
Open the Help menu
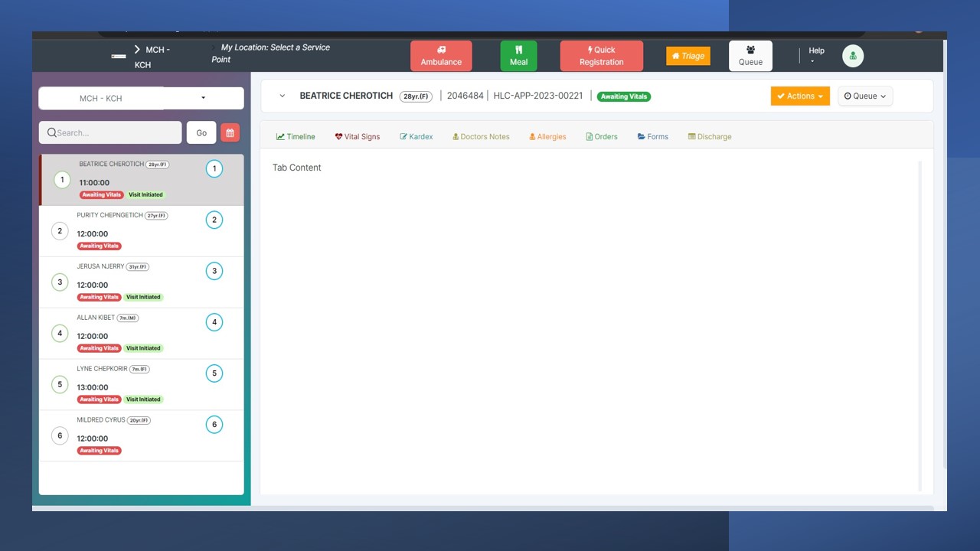816,55
